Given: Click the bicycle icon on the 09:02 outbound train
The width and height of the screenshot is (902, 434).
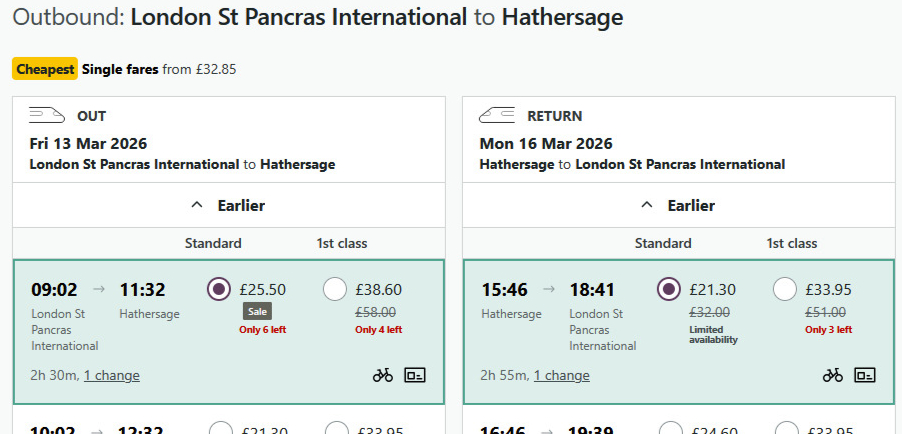Looking at the screenshot, I should click(x=383, y=375).
